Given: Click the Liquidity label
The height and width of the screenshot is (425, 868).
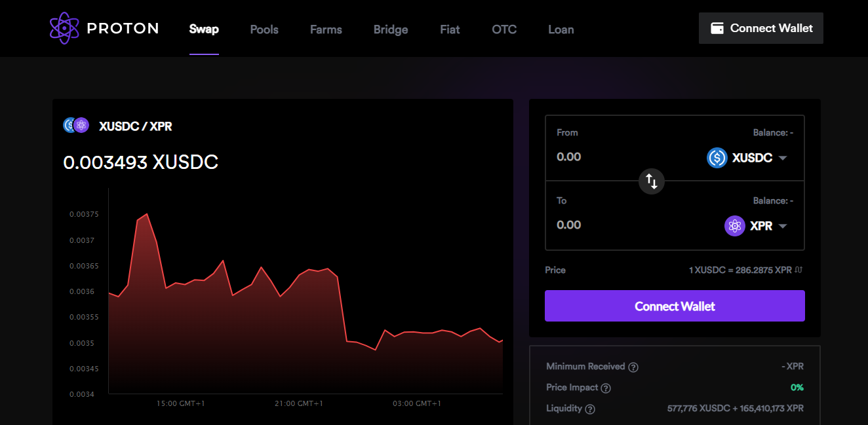Looking at the screenshot, I should tap(564, 409).
